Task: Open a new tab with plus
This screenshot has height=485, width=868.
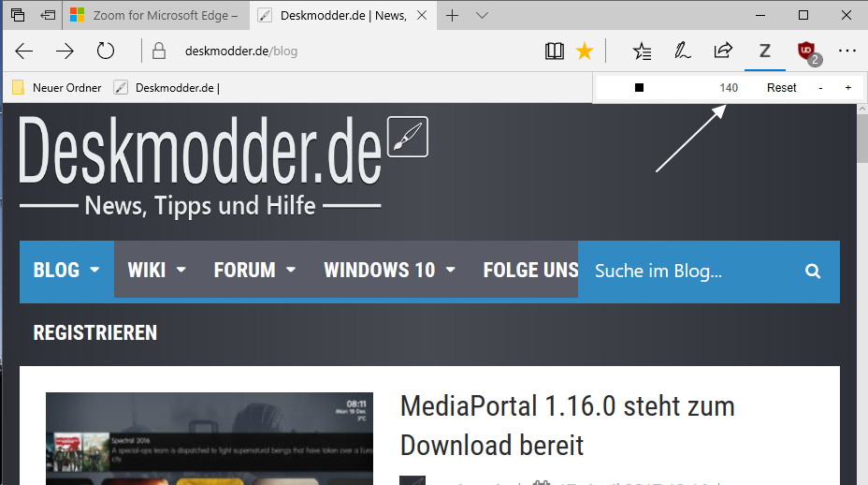Action: [x=453, y=16]
